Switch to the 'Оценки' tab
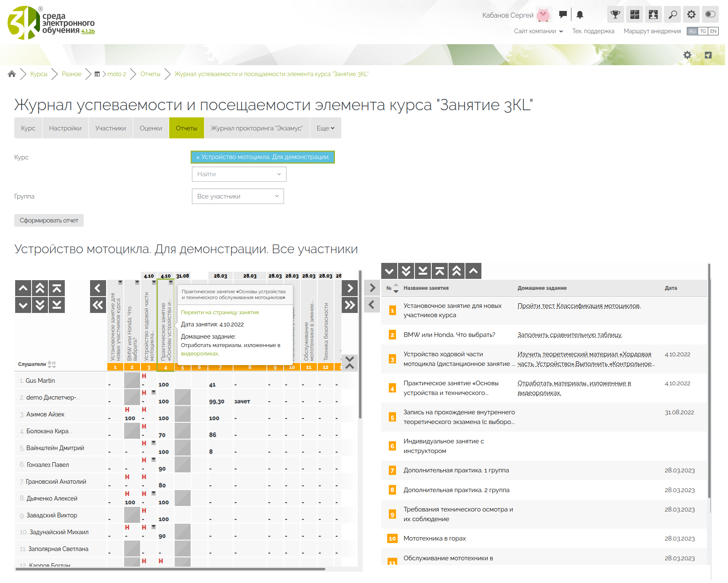728x583 pixels. (151, 129)
